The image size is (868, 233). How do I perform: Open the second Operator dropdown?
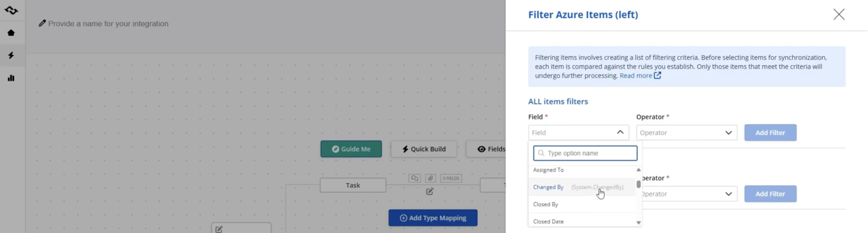click(x=689, y=194)
